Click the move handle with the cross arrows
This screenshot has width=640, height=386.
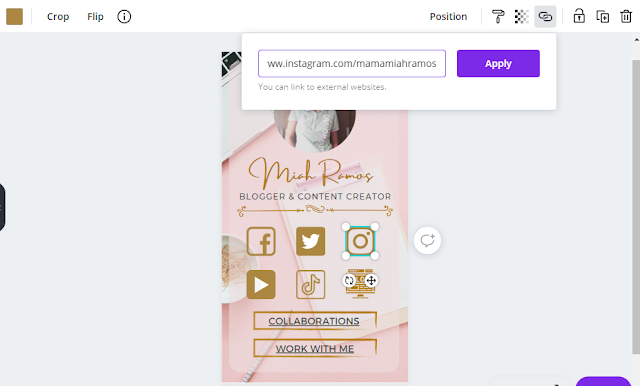[x=371, y=280]
